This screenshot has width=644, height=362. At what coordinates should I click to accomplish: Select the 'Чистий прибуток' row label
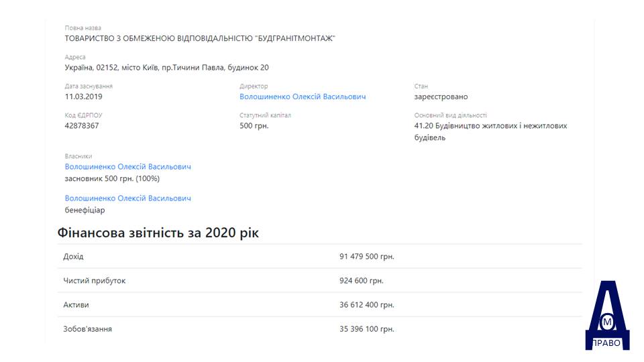[95, 281]
